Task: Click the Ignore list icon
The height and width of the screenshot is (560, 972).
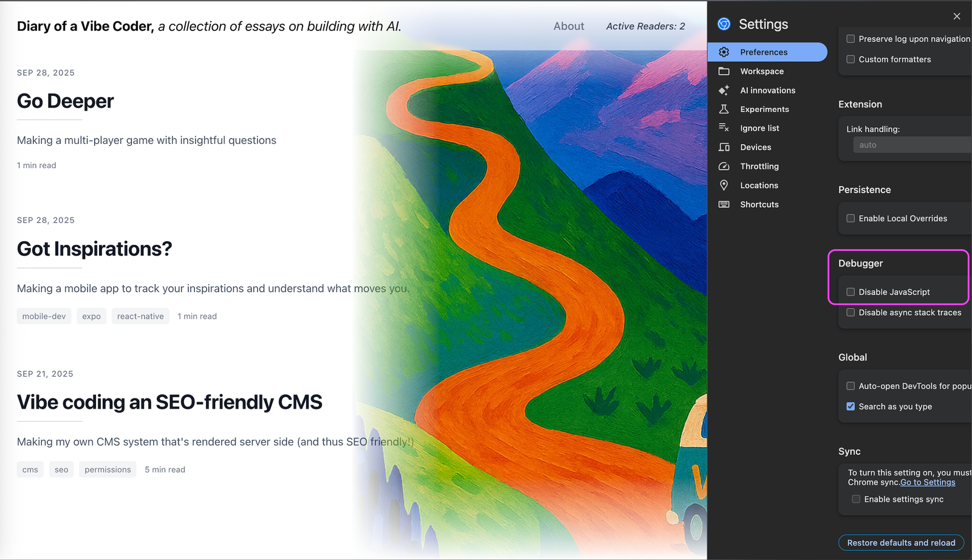Action: click(724, 128)
